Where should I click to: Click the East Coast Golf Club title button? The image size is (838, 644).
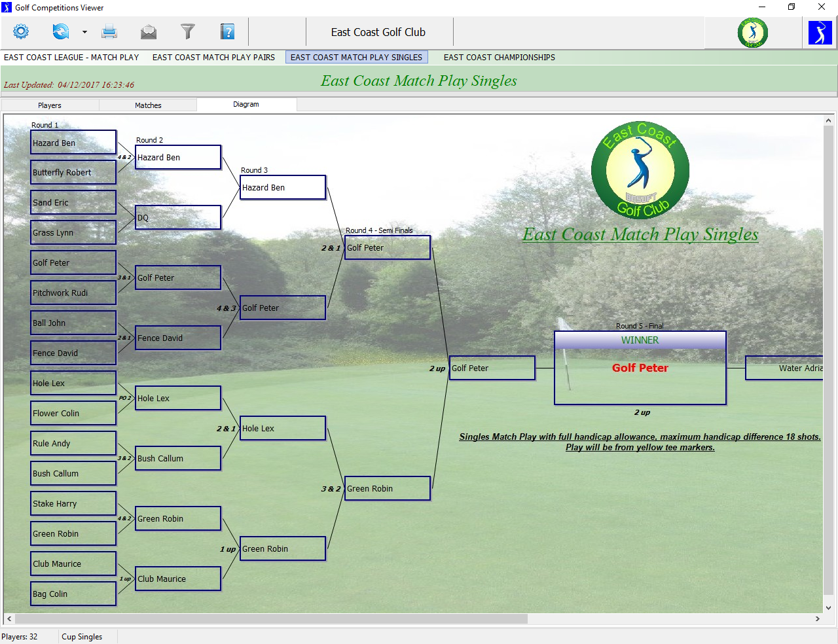tap(378, 32)
